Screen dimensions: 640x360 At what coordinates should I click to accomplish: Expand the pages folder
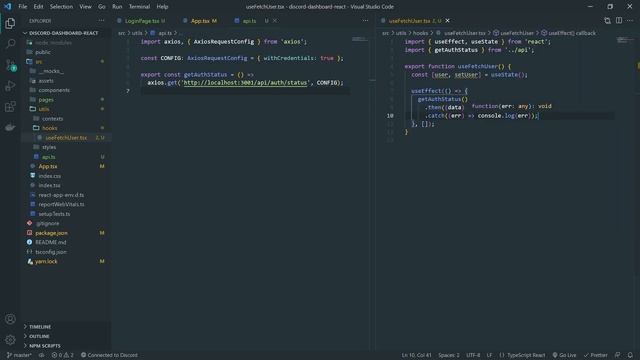point(46,100)
